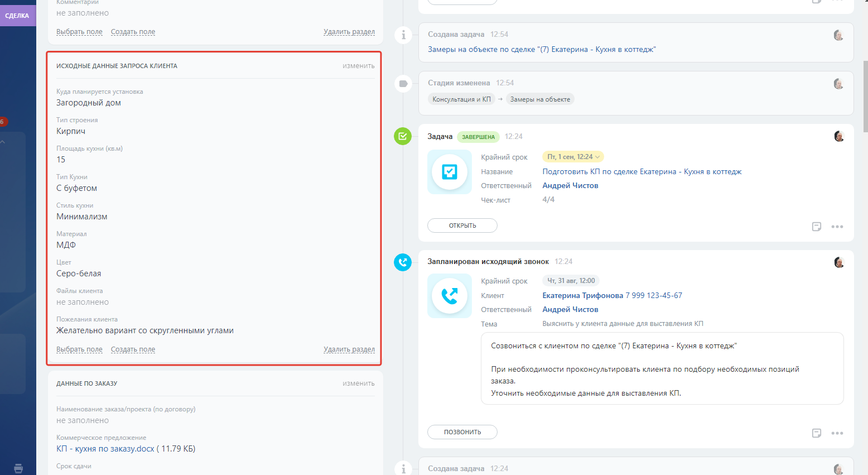Viewport: 868px width, 475px height.
Task: Open three-dot menu in completed task card
Action: click(x=837, y=227)
